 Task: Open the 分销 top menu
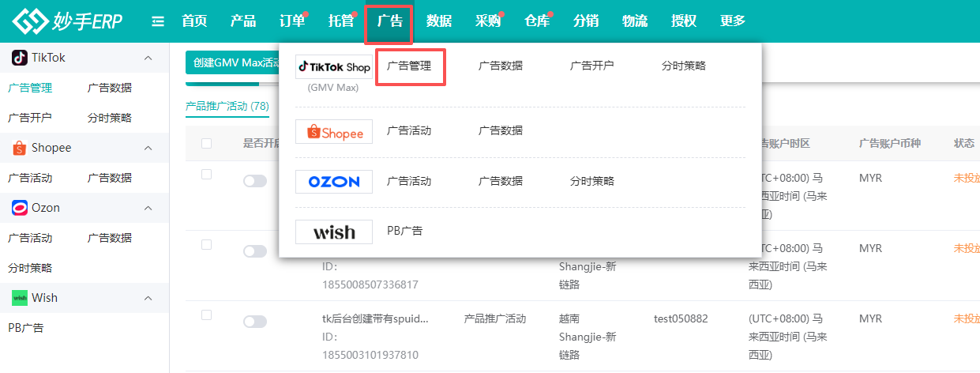pos(586,21)
